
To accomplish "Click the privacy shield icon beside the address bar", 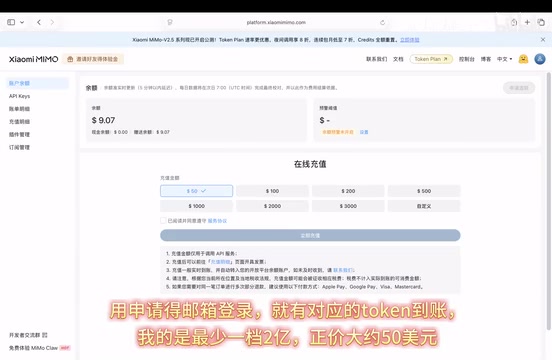I will coord(170,23).
